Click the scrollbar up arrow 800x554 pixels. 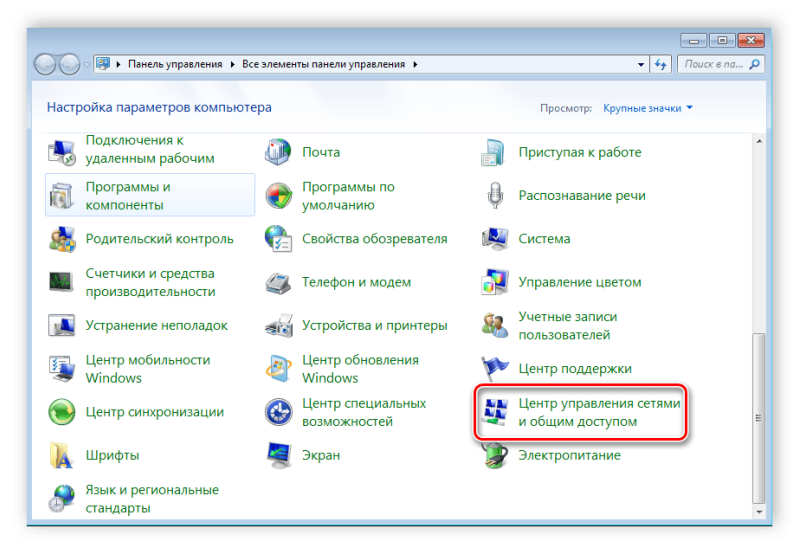[759, 141]
